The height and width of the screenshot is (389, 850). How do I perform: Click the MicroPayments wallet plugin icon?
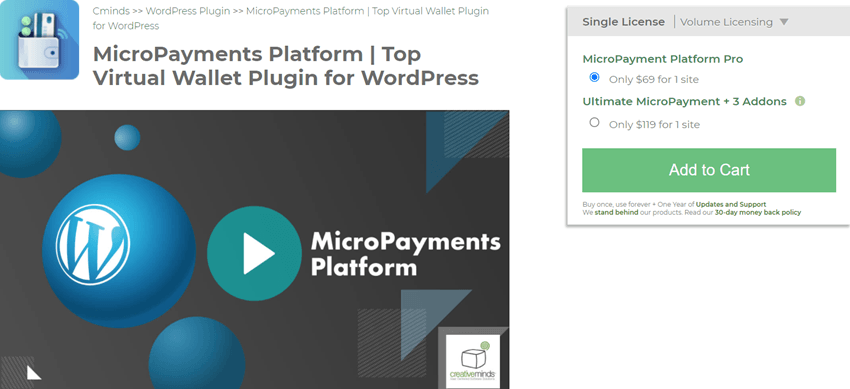(x=39, y=40)
